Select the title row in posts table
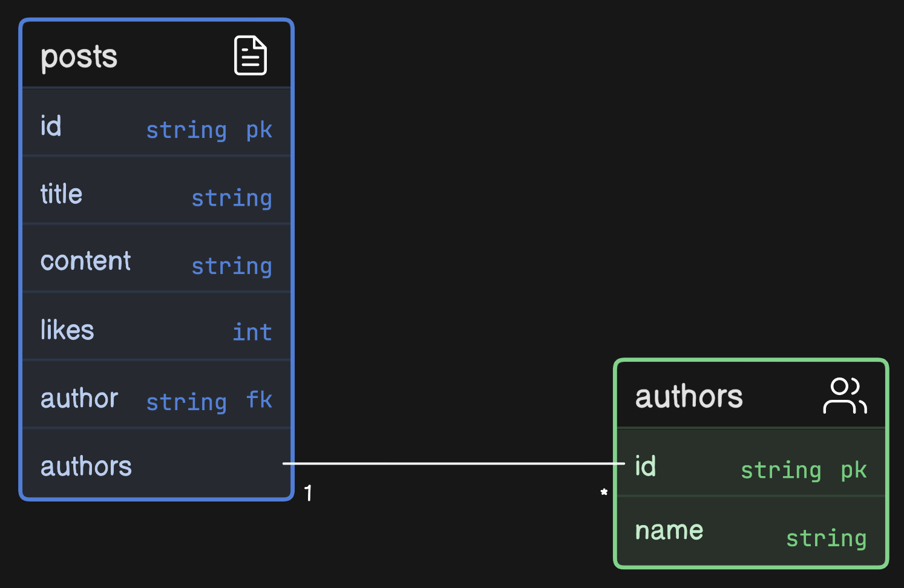Viewport: 904px width, 588px height. click(156, 195)
